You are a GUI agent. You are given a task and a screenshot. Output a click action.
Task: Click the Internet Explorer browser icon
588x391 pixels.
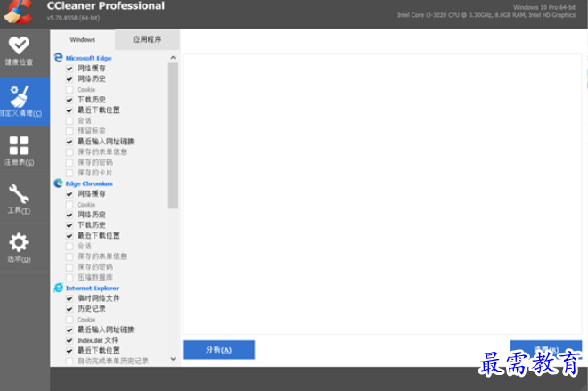[59, 288]
